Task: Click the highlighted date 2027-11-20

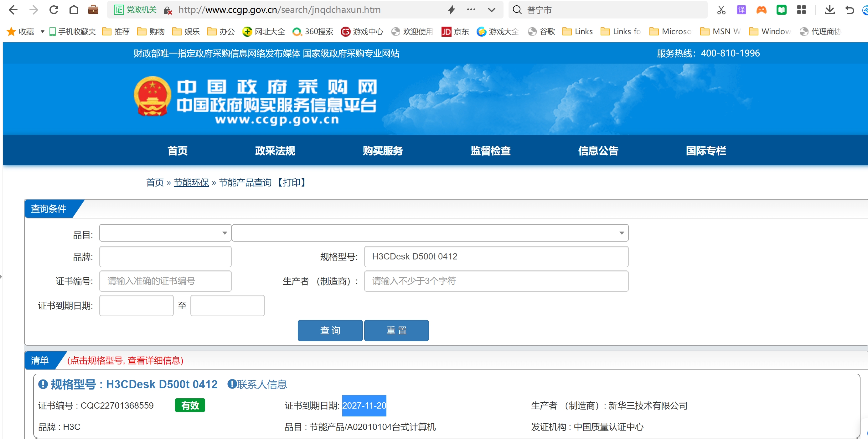Action: tap(364, 405)
